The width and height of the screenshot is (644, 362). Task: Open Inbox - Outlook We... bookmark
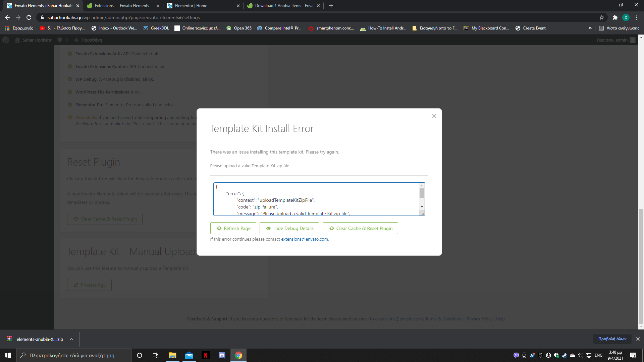[114, 28]
